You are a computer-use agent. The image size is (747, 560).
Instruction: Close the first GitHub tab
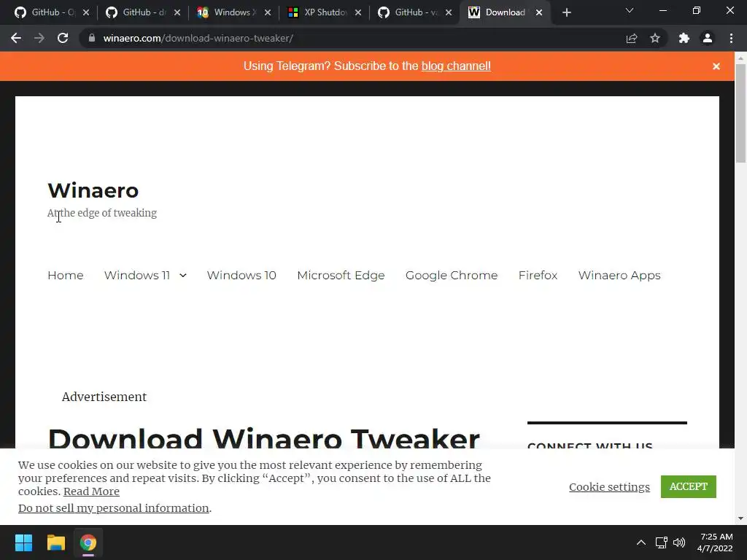(86, 13)
